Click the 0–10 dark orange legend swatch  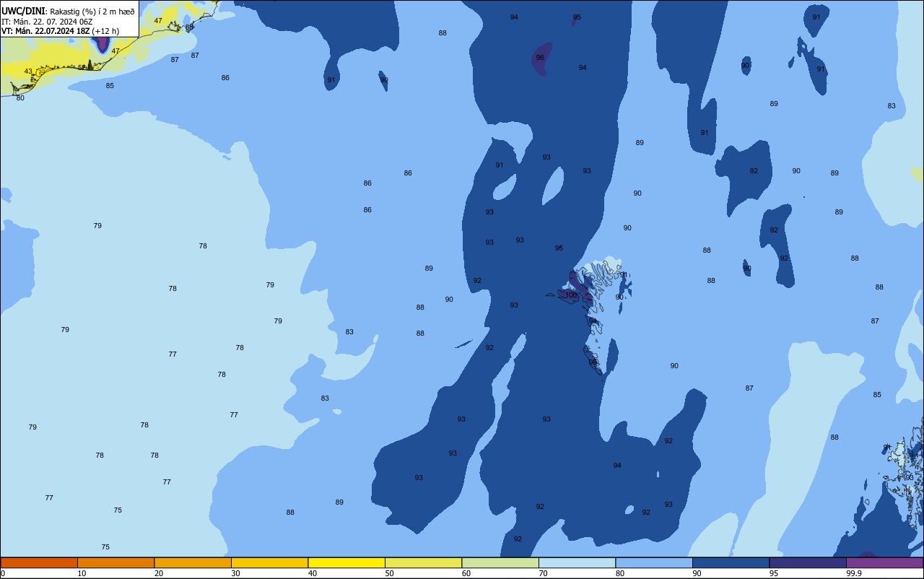[39, 562]
